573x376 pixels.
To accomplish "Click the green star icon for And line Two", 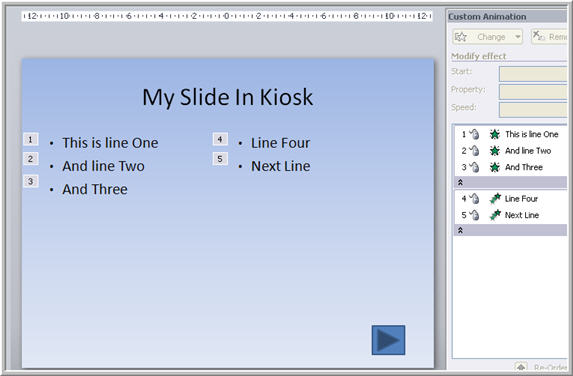I will 494,151.
